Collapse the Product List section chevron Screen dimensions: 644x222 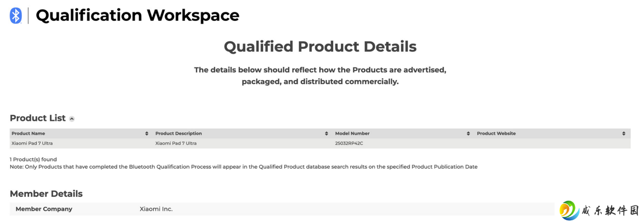pos(72,119)
